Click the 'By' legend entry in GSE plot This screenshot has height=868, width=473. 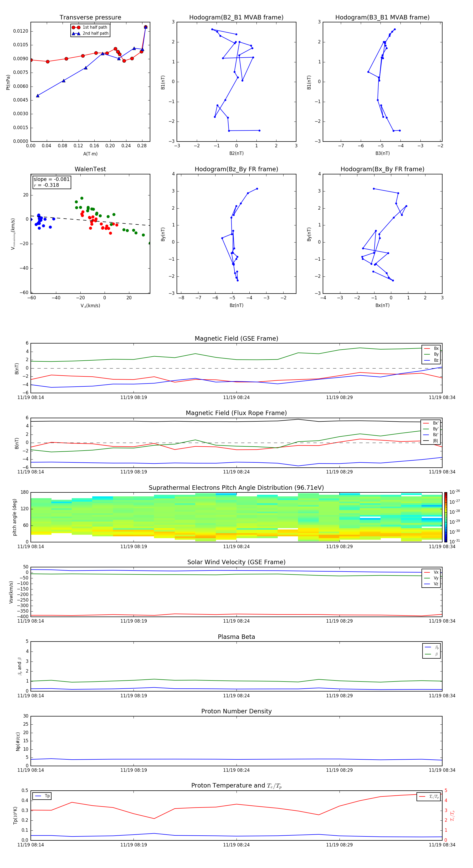[431, 355]
